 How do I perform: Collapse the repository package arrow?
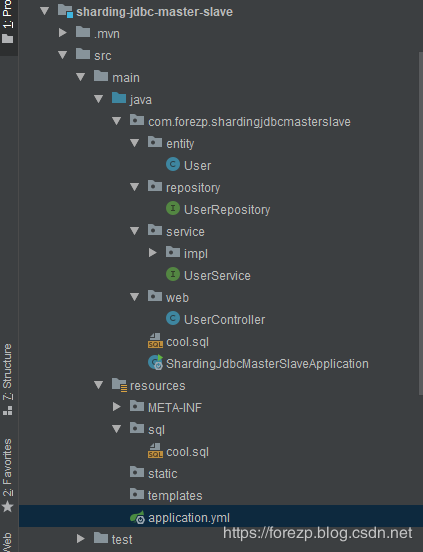(134, 187)
